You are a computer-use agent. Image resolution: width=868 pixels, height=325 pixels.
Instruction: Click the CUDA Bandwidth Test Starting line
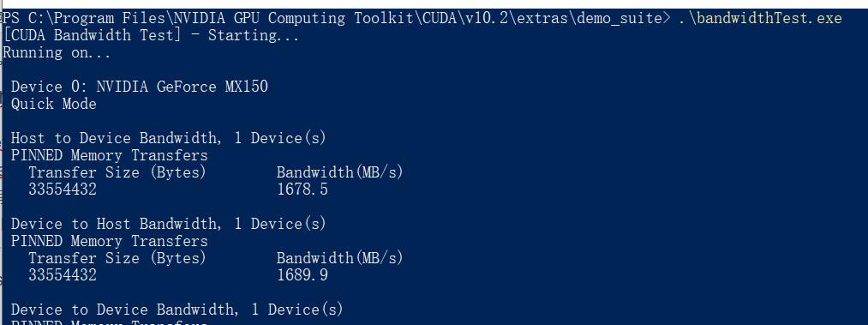[151, 35]
